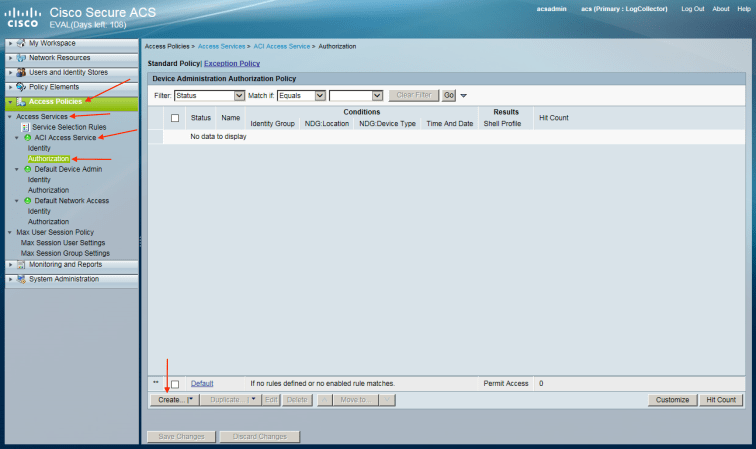
Task: Open the Match if Equals dropdown
Action: (x=320, y=95)
